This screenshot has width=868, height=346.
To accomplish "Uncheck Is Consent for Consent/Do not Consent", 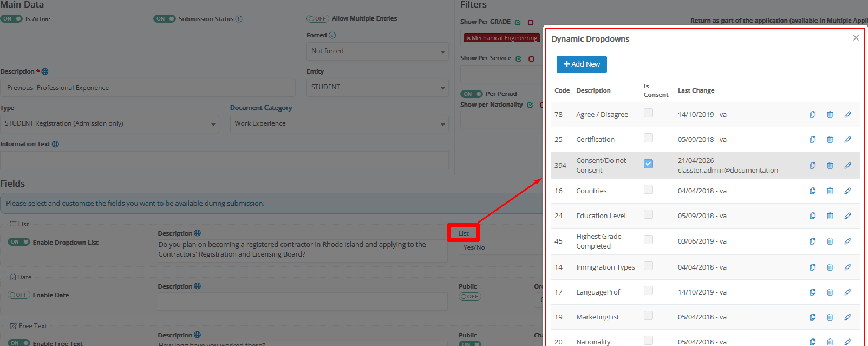I will [x=648, y=164].
